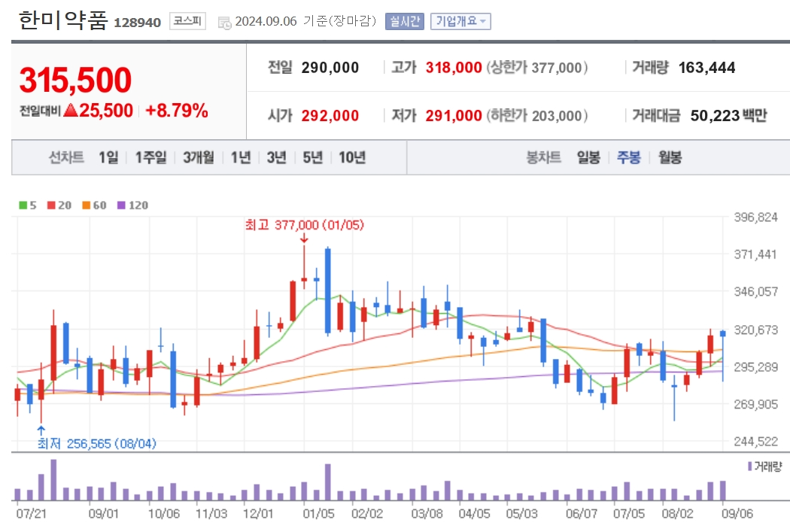Image resolution: width=790 pixels, height=532 pixels.
Task: Click the current price 315,500
Action: (75, 80)
